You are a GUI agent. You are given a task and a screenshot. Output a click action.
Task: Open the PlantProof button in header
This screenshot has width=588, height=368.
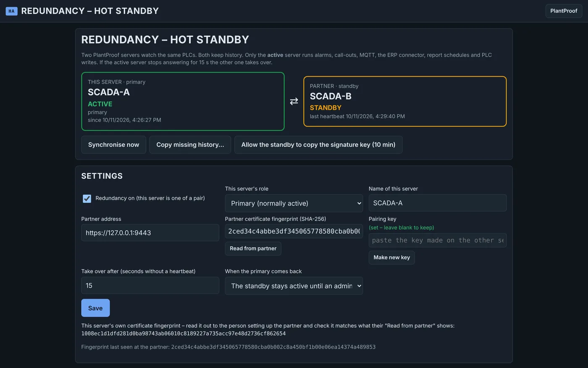coord(564,11)
